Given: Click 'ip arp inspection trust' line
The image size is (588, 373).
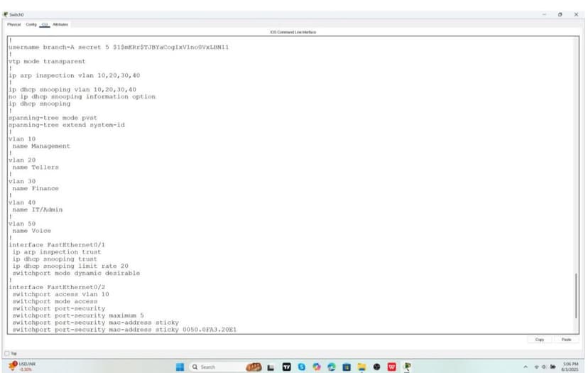Looking at the screenshot, I should point(57,252).
